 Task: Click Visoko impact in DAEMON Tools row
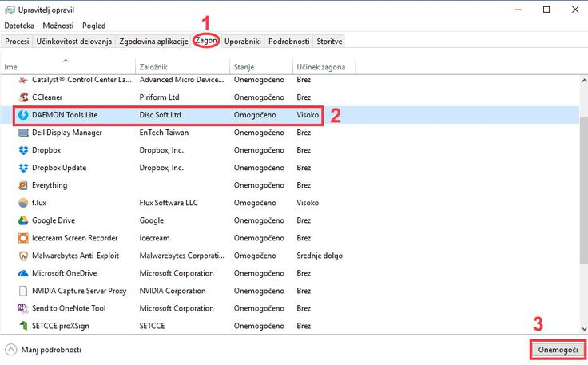click(308, 115)
